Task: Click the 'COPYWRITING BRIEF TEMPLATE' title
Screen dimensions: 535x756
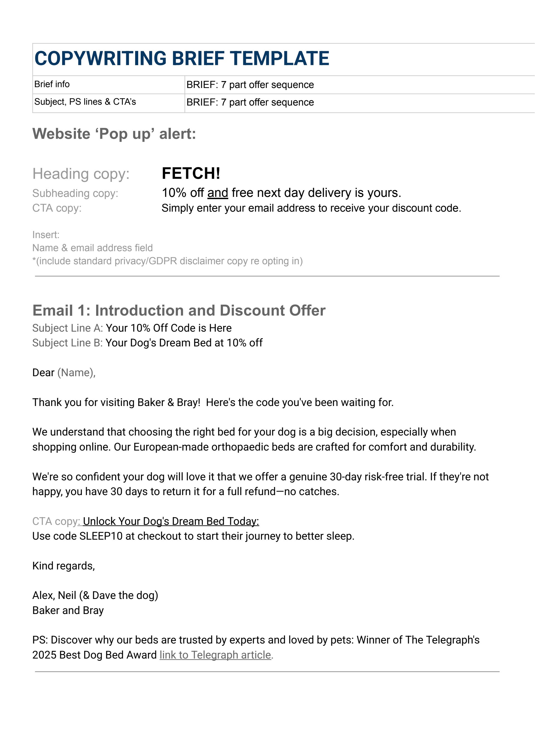Action: pyautogui.click(x=181, y=58)
